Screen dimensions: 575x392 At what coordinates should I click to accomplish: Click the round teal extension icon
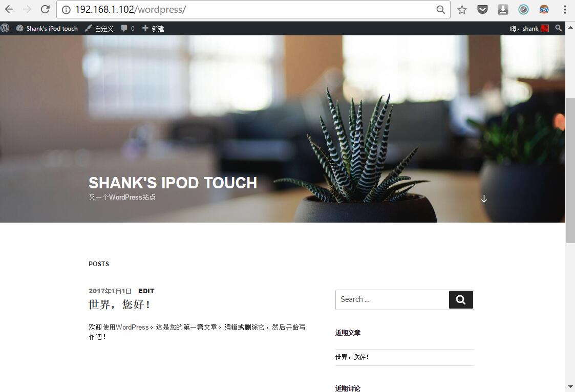pos(523,10)
